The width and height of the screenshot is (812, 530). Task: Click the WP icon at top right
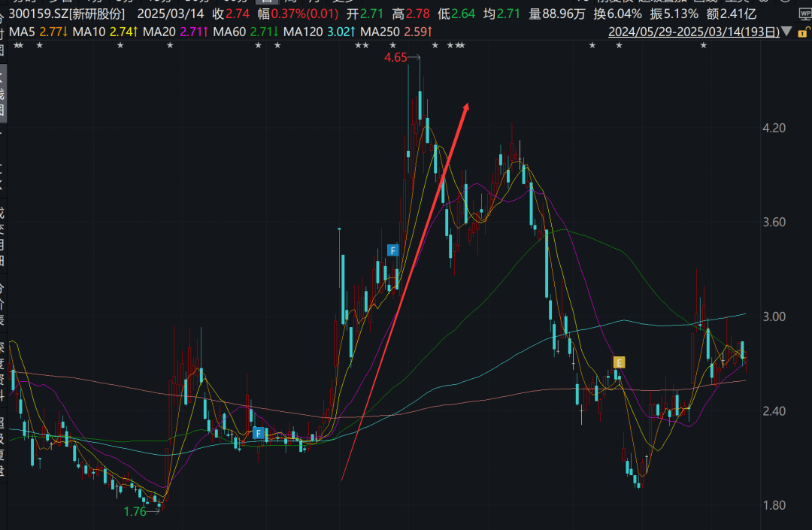[805, 14]
